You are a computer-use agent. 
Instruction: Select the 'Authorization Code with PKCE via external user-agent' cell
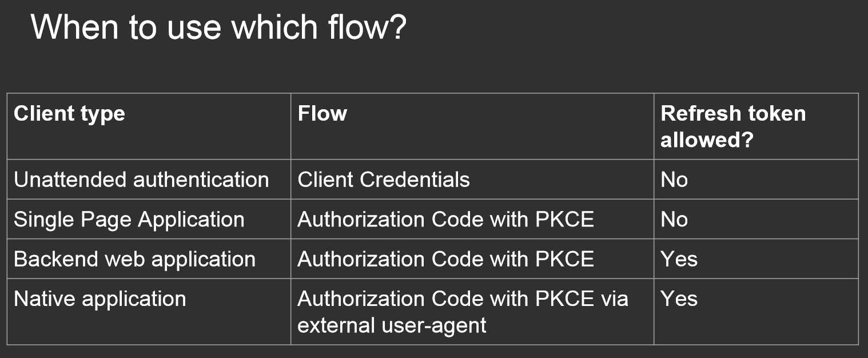[472, 312]
